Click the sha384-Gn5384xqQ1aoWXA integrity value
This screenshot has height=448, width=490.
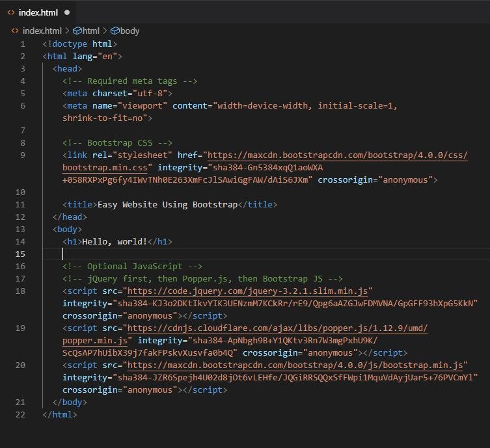(x=267, y=168)
